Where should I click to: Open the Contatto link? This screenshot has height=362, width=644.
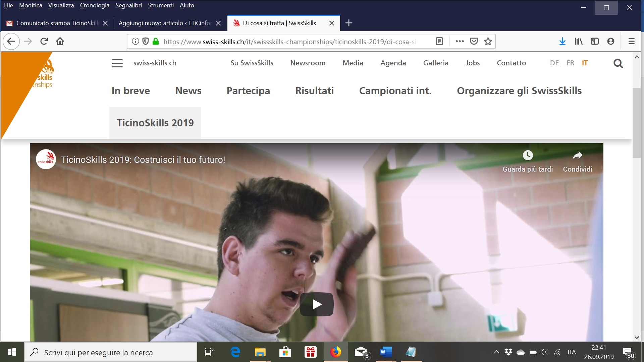[x=512, y=63]
